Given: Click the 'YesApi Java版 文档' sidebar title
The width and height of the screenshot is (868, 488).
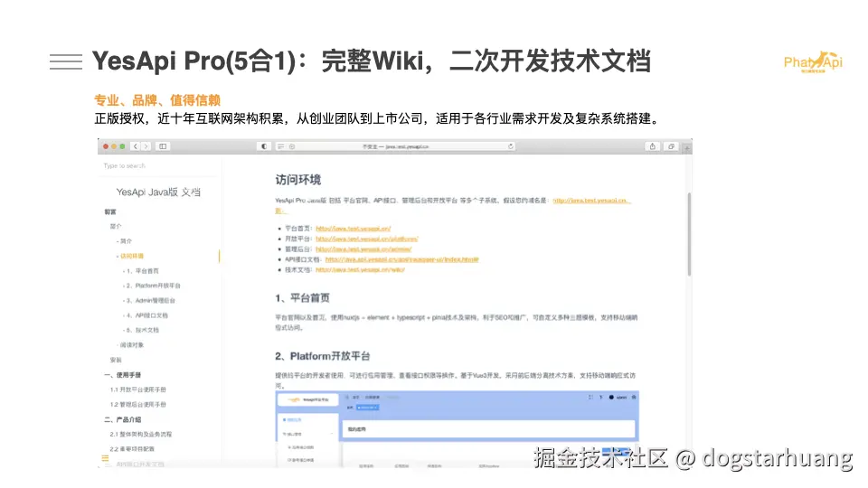Looking at the screenshot, I should point(158,192).
